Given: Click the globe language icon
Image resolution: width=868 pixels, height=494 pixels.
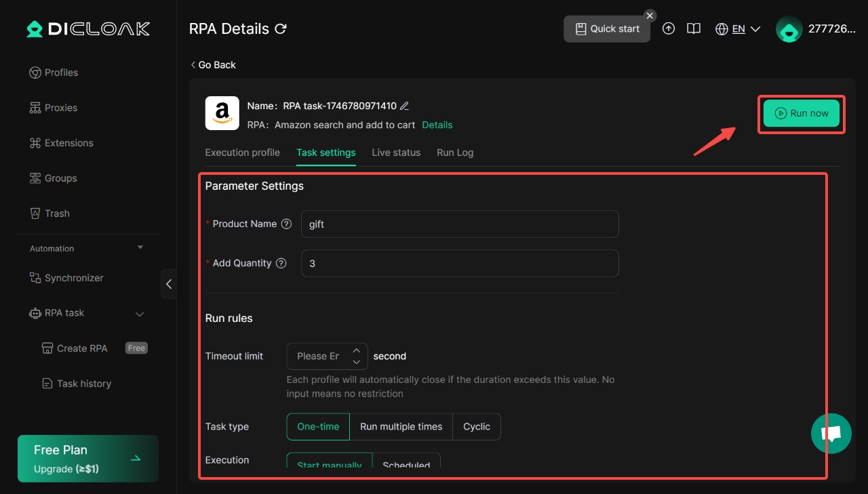Looking at the screenshot, I should 722,29.
